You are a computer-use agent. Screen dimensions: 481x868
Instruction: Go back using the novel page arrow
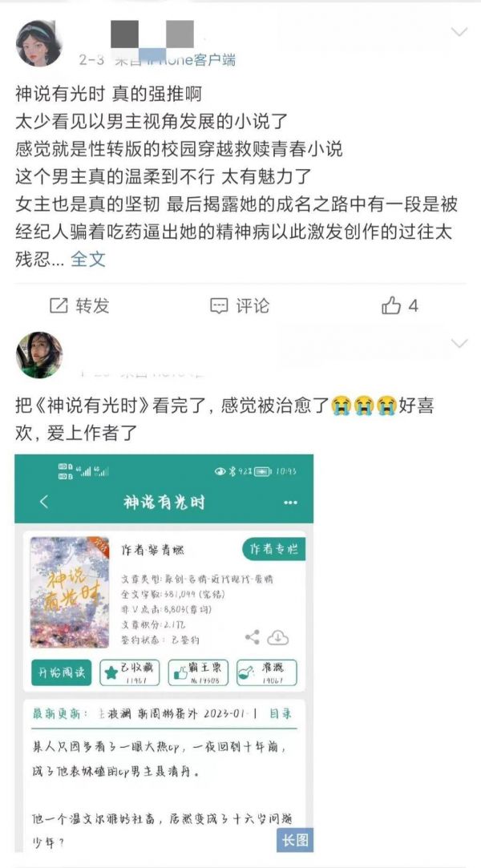[44, 502]
